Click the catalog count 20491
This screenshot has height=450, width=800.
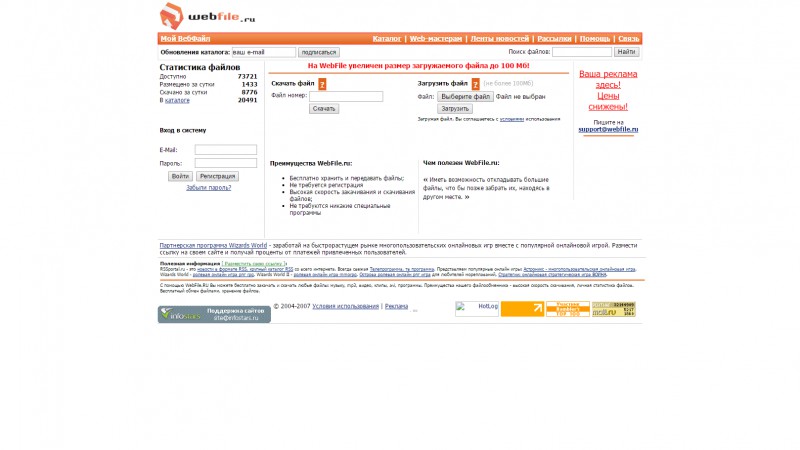(247, 101)
